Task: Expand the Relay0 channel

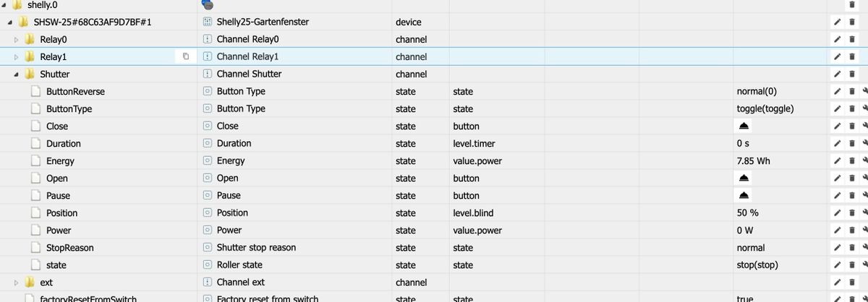Action: [17, 39]
